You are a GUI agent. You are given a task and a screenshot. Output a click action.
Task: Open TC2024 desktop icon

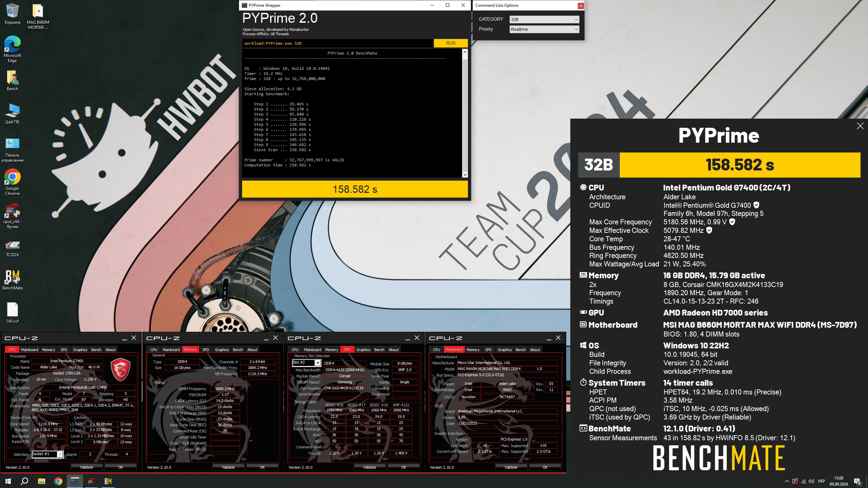click(x=12, y=248)
